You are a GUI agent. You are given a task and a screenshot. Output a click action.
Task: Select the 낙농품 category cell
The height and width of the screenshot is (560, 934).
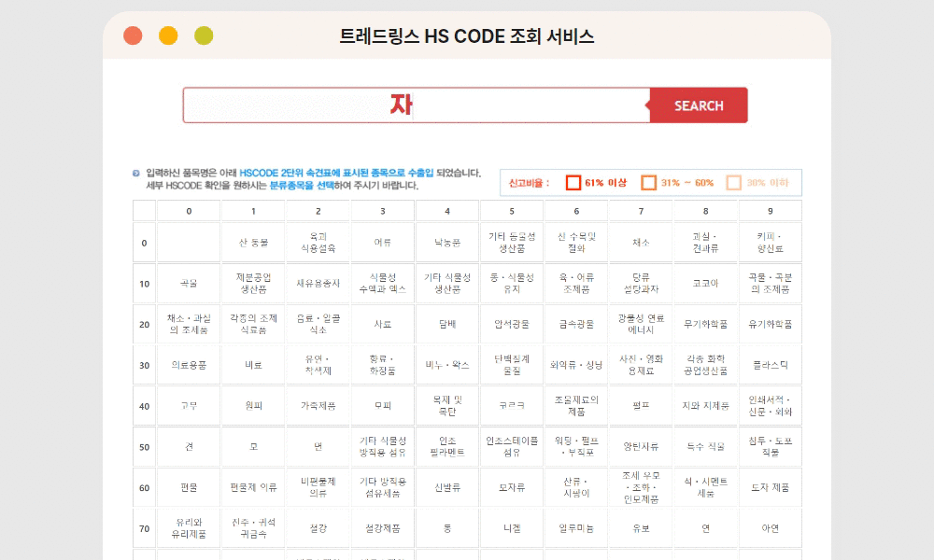(447, 243)
